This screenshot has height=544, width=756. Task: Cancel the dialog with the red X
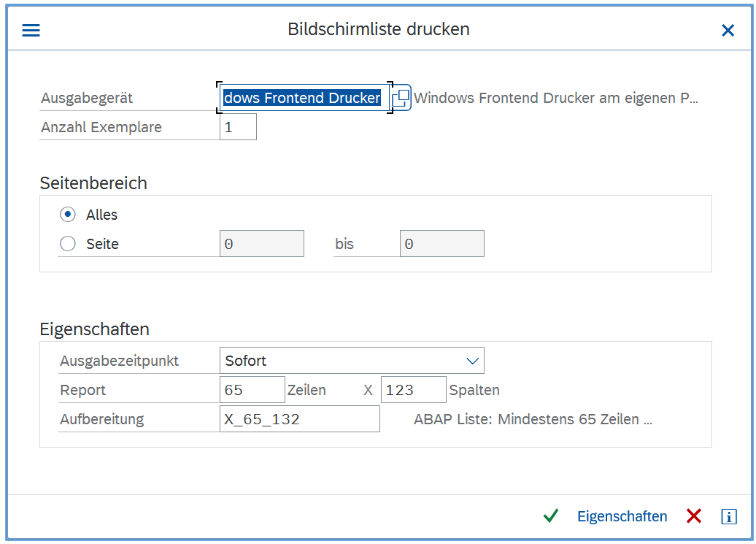694,516
